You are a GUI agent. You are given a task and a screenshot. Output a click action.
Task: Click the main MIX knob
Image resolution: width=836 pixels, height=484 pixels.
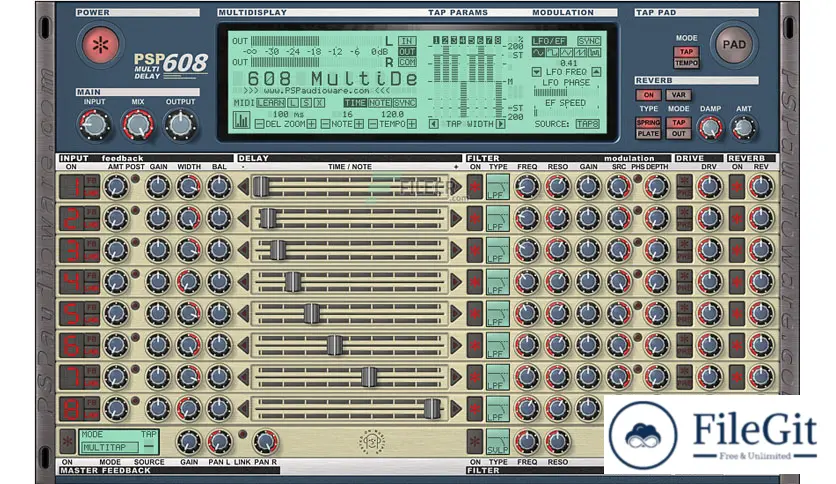[138, 125]
